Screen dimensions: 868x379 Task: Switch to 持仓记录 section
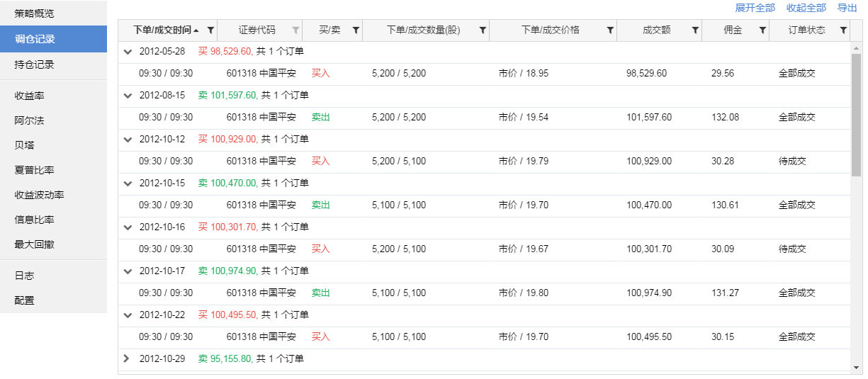pyautogui.click(x=35, y=64)
